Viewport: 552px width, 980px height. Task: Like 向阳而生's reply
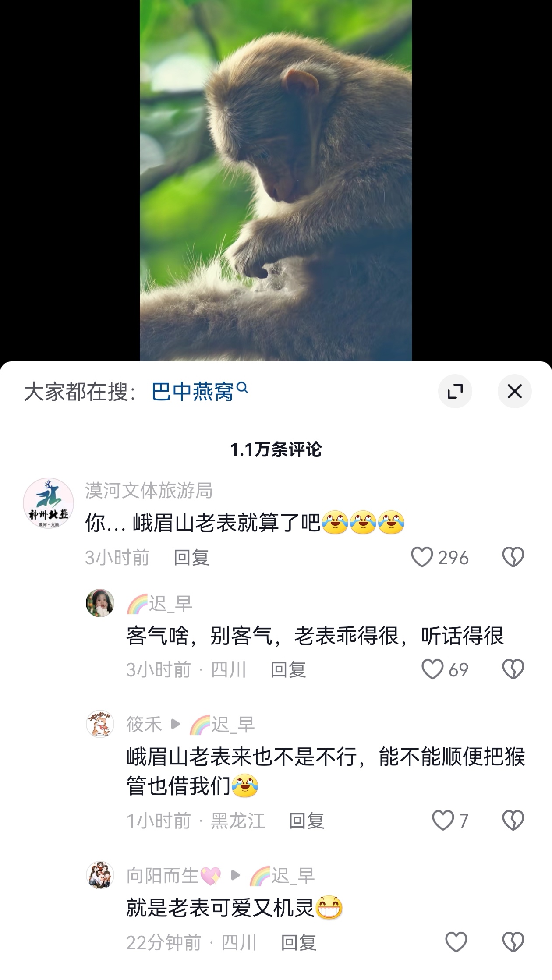[x=456, y=942]
